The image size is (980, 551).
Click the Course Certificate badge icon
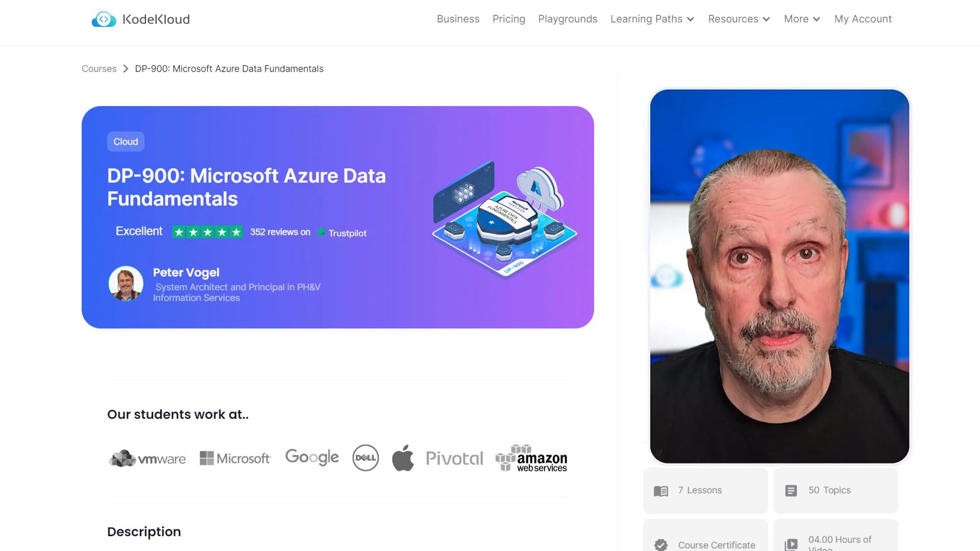661,545
